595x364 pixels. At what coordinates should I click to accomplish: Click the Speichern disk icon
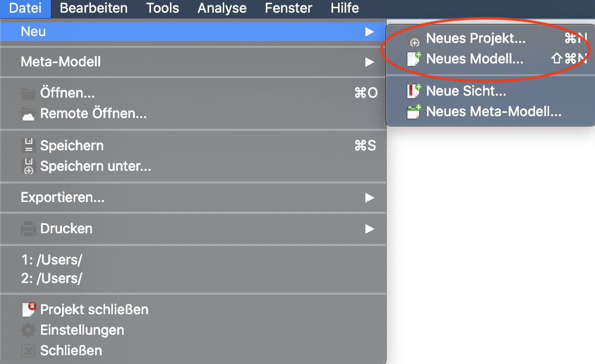tap(28, 145)
